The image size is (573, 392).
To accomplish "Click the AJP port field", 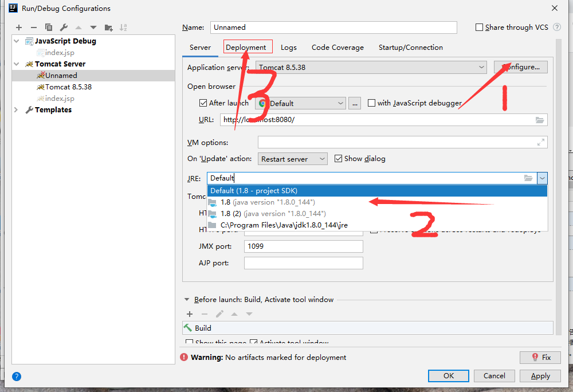I will 304,263.
